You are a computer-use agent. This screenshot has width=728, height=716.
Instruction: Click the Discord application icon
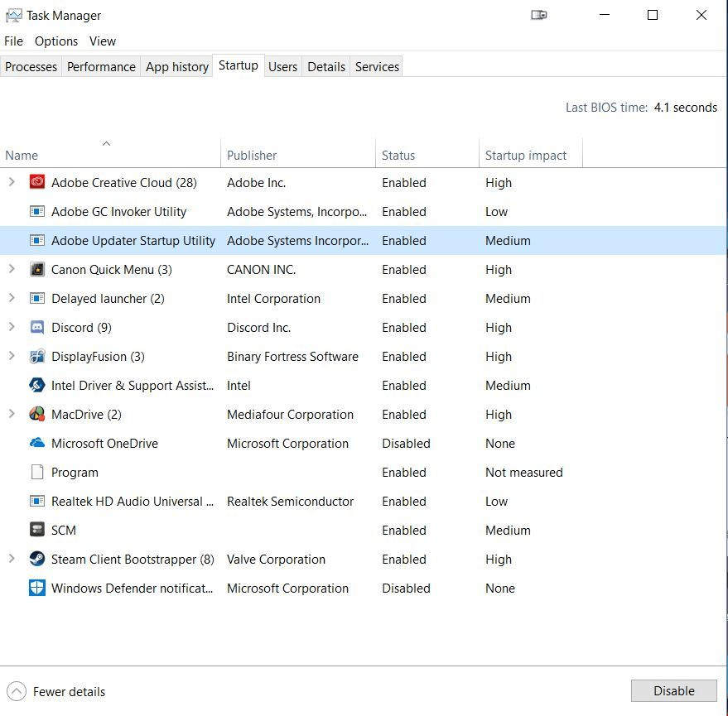click(x=36, y=327)
